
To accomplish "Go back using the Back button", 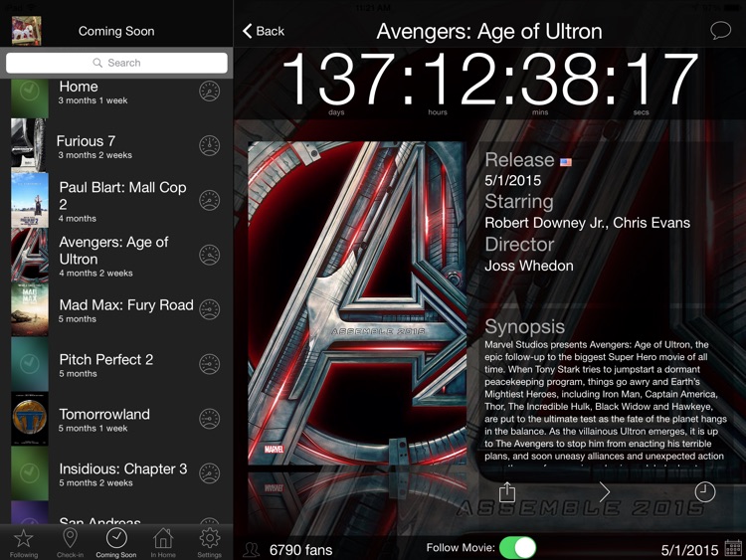I will (264, 32).
